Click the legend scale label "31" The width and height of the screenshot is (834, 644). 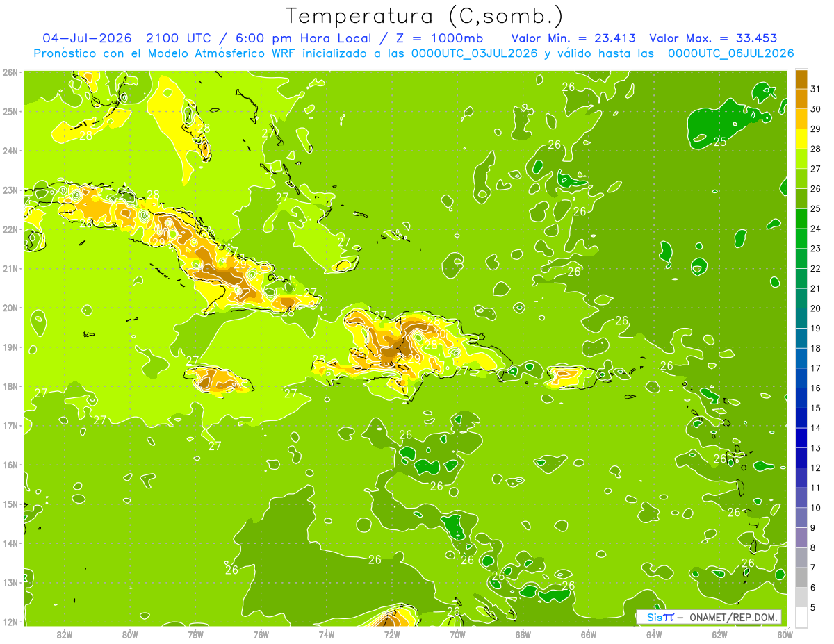point(816,89)
